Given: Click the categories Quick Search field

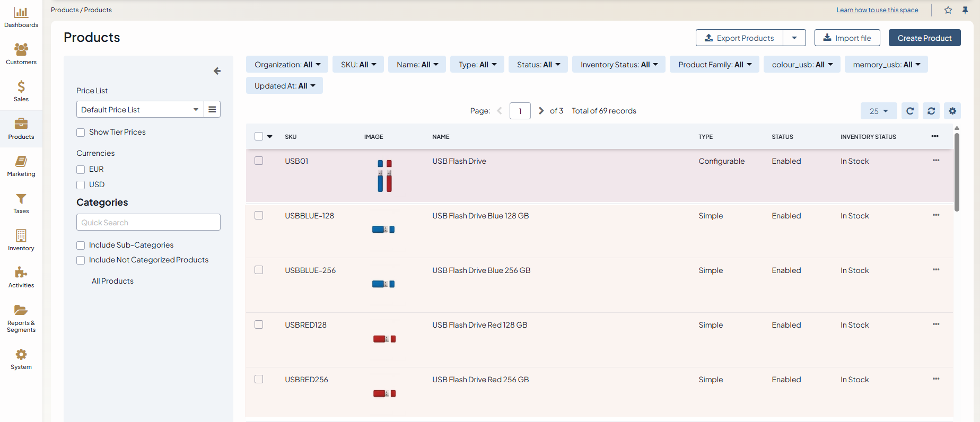Looking at the screenshot, I should (x=148, y=223).
